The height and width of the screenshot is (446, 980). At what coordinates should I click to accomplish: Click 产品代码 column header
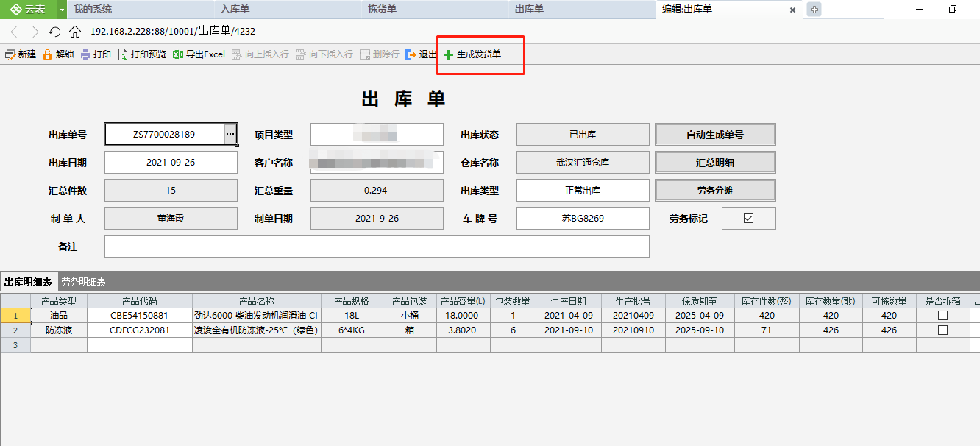click(x=140, y=301)
